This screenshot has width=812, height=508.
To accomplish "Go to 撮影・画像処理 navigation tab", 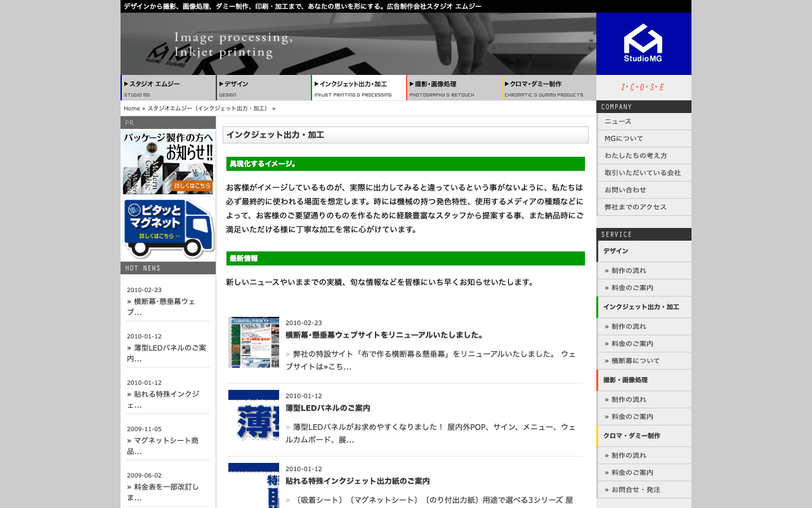I will pos(454,88).
